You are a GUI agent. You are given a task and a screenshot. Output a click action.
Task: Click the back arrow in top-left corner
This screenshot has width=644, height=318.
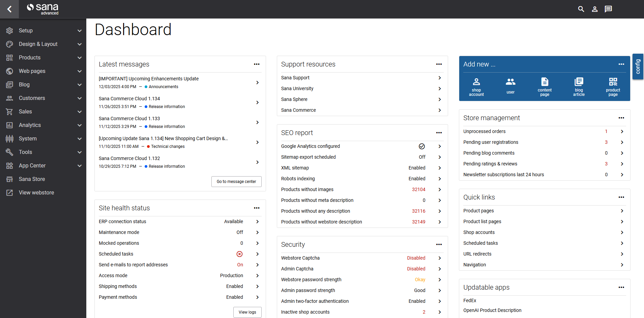point(9,9)
